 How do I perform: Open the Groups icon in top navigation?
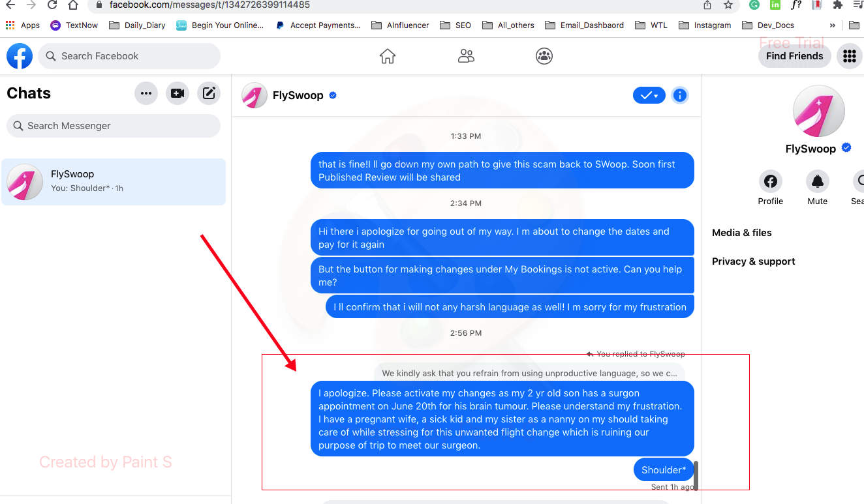[544, 56]
